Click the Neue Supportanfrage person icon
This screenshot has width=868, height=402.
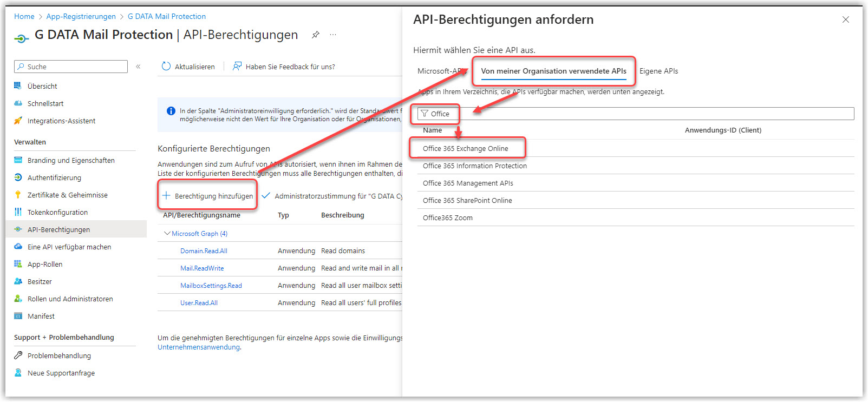pyautogui.click(x=18, y=373)
